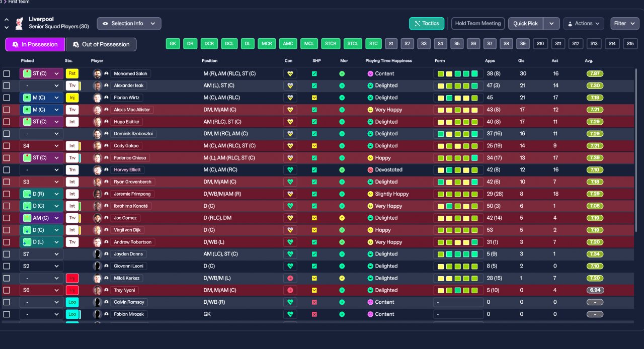Tick the checkbox for Fabian Mrozek

click(x=7, y=314)
